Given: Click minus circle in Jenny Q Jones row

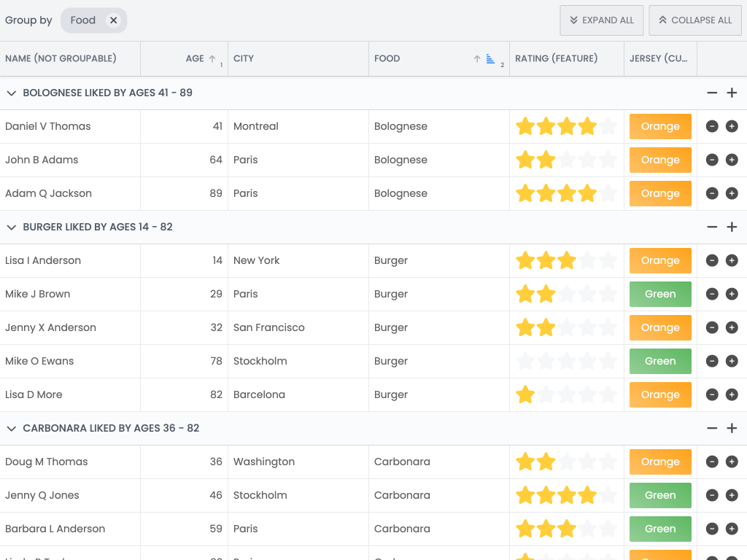Looking at the screenshot, I should coord(712,495).
